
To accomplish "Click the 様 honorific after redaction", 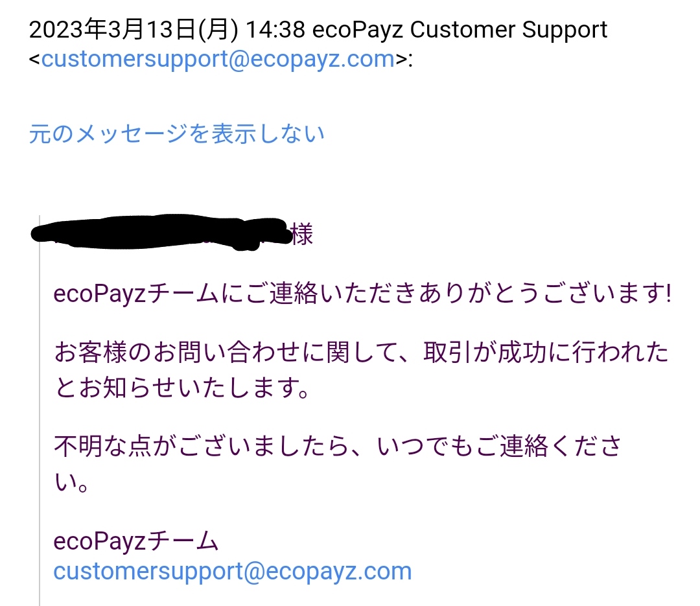I will point(302,235).
